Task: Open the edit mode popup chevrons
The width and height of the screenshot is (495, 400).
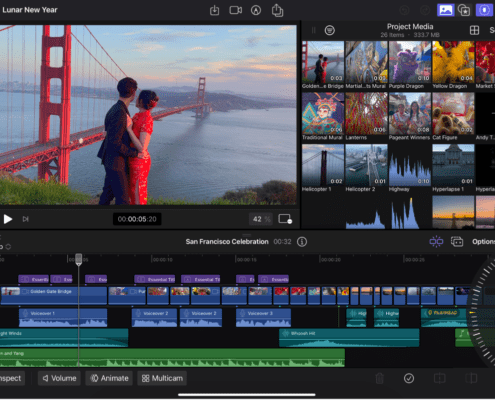Action: pos(8,247)
